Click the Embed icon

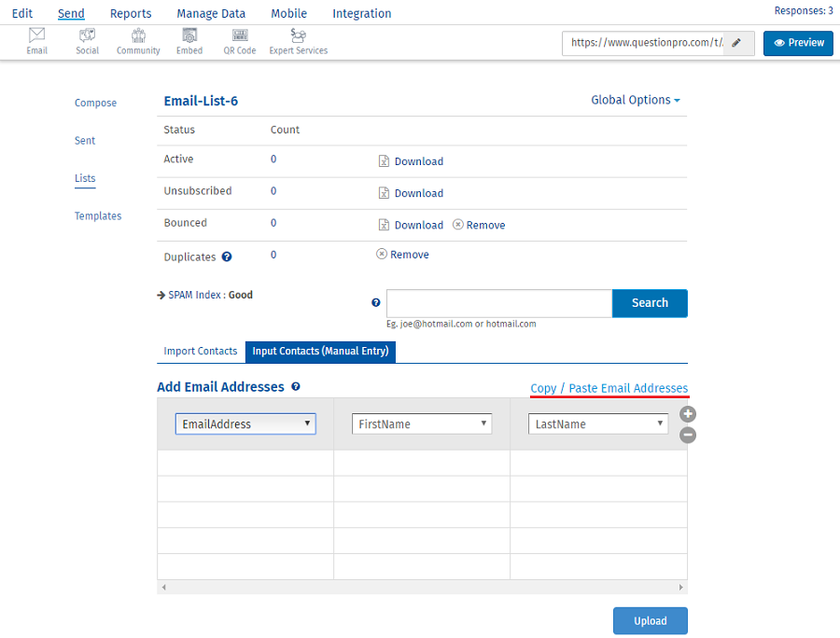click(189, 37)
